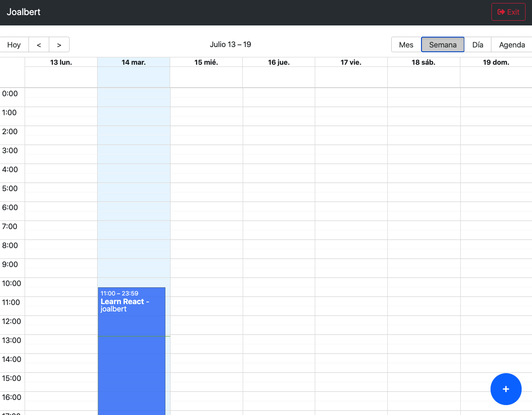532x415 pixels.
Task: Click the 15:00 time label
Action: point(12,378)
